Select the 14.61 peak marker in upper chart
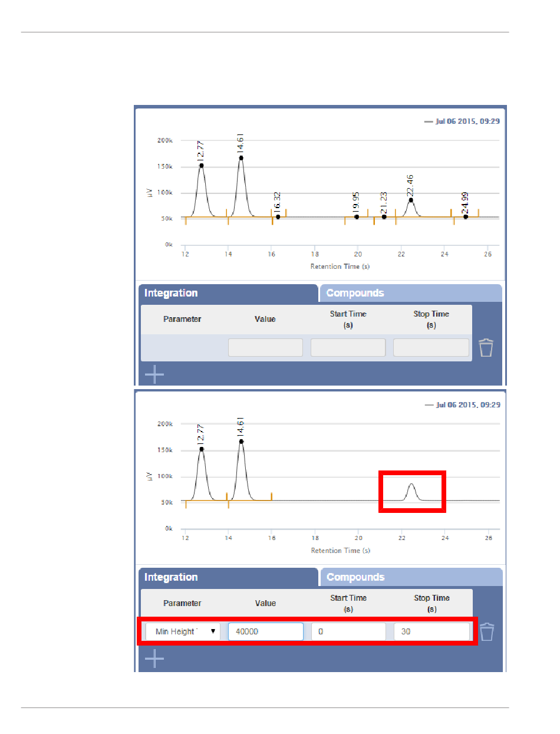 coord(241,158)
